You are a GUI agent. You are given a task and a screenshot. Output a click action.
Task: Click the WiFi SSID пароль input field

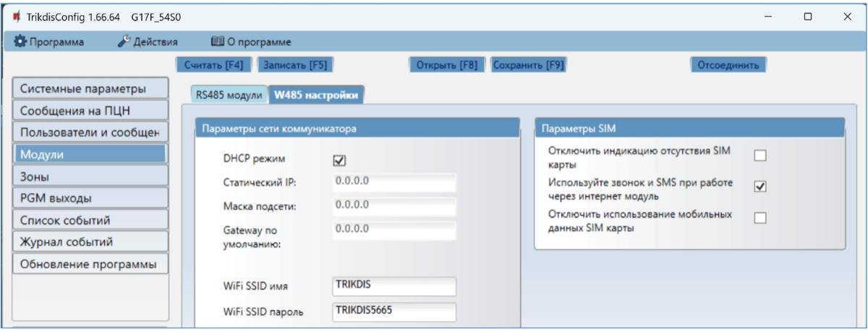click(x=394, y=311)
